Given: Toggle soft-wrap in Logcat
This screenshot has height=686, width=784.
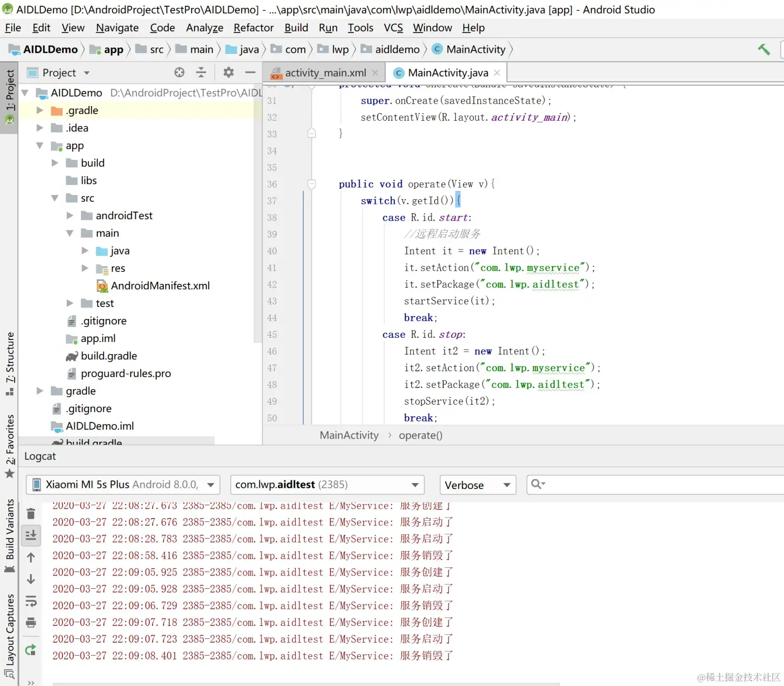Looking at the screenshot, I should [x=31, y=601].
